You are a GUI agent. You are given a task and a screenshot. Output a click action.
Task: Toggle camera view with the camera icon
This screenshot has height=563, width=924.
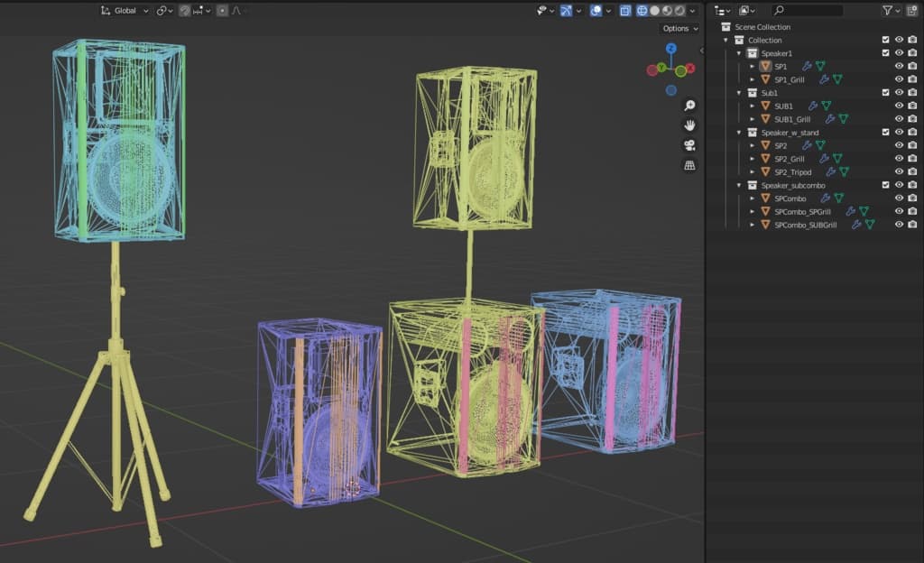coord(689,145)
